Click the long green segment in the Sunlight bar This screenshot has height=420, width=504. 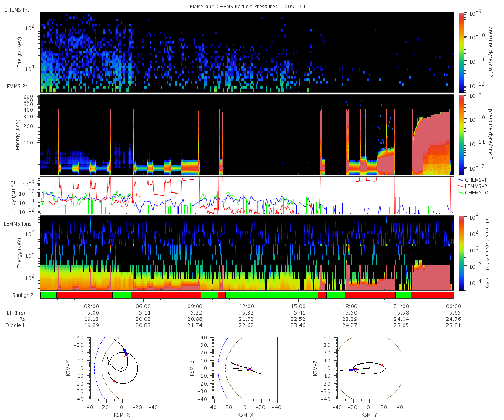click(272, 295)
